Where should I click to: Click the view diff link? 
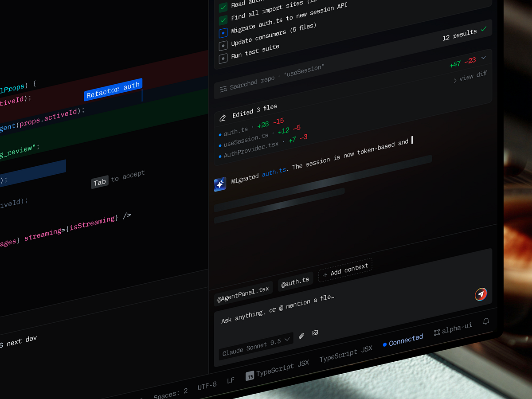point(470,77)
